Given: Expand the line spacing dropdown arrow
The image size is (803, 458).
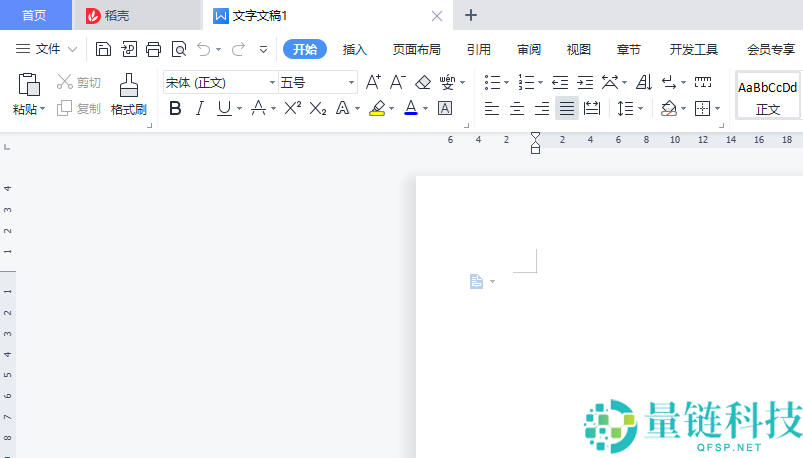Looking at the screenshot, I should coord(640,108).
